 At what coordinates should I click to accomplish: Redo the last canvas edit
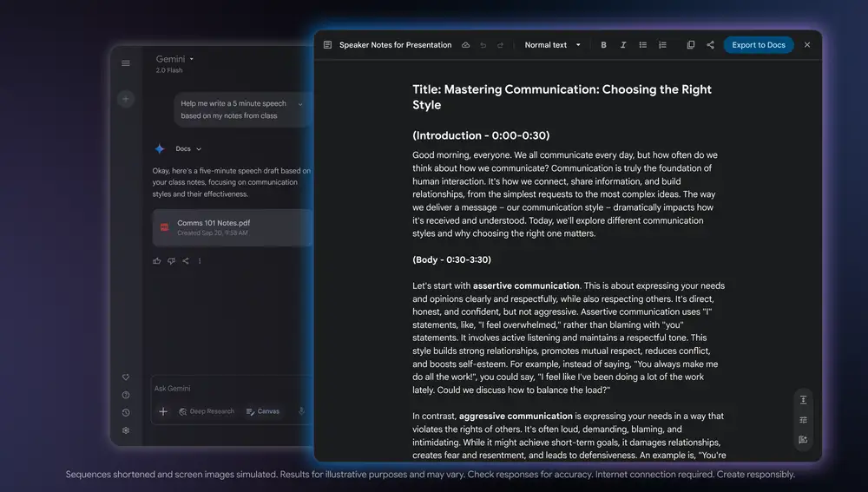tap(501, 45)
